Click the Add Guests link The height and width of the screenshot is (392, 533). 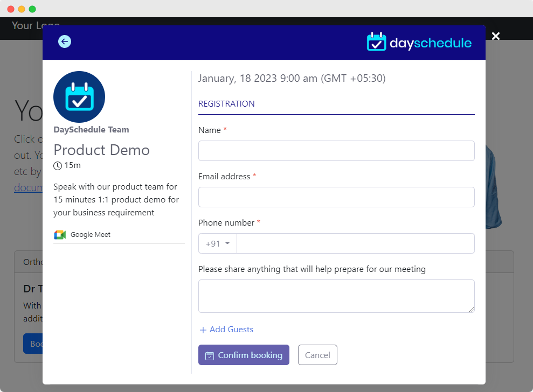(226, 330)
